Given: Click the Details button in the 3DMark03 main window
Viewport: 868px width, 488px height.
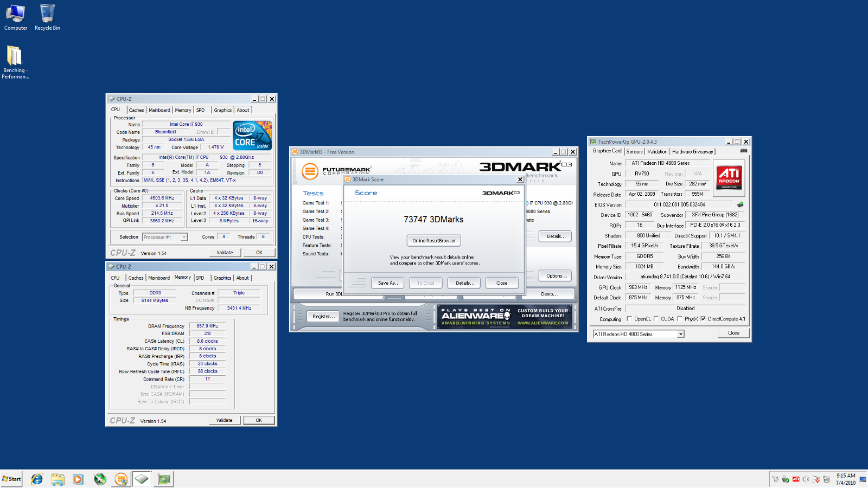Looking at the screenshot, I should point(556,236).
